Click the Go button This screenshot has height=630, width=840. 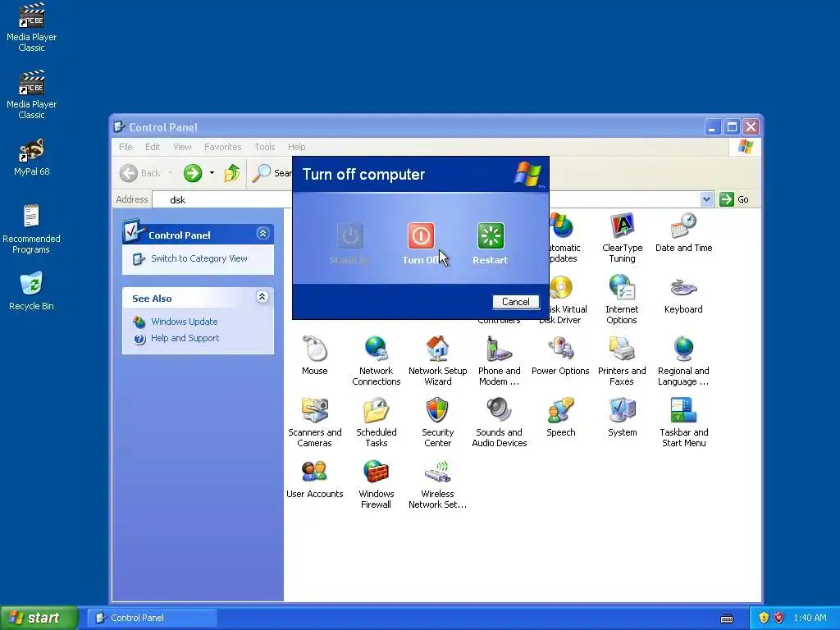(734, 199)
